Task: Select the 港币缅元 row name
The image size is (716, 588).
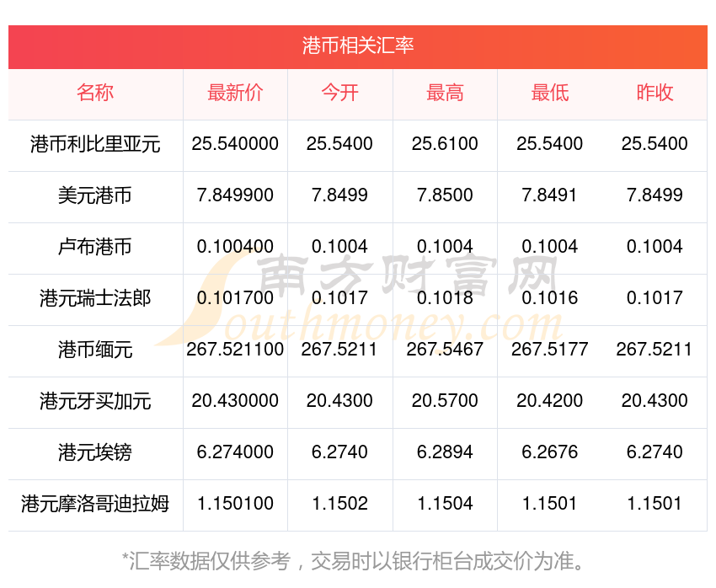Action: click(95, 350)
